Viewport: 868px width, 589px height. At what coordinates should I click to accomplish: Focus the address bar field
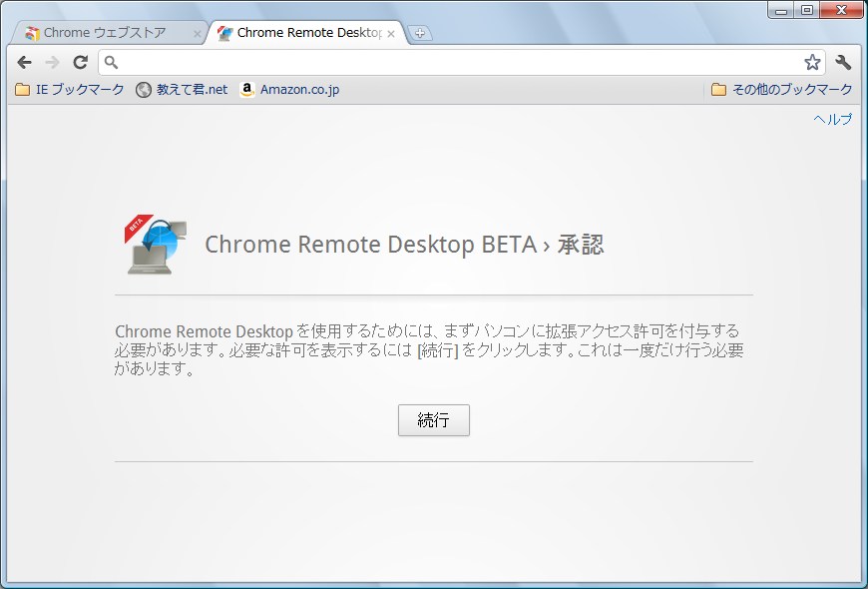click(x=462, y=62)
